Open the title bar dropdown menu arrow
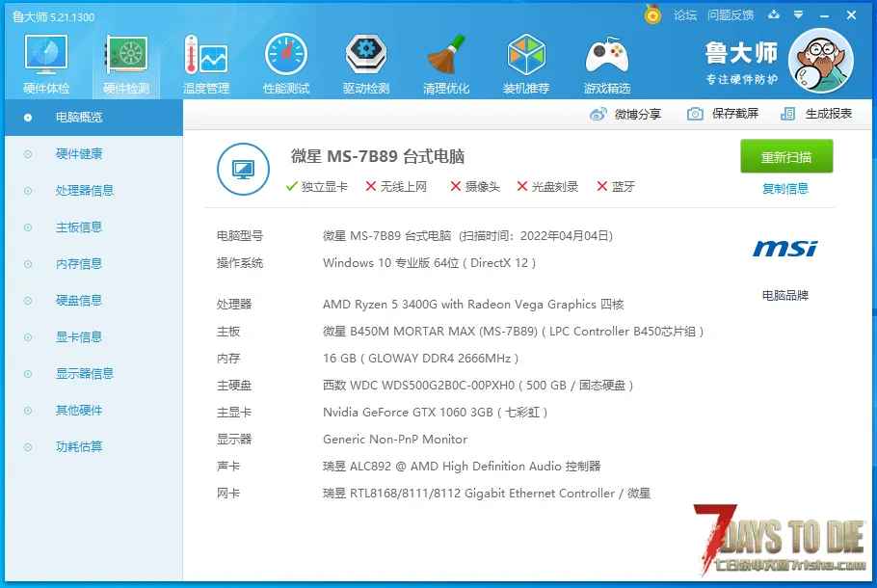Viewport: 877px width, 588px height. (x=799, y=15)
